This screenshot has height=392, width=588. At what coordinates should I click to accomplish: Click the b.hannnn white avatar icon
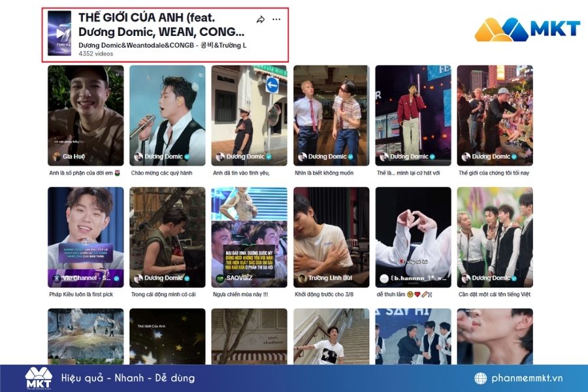384,278
